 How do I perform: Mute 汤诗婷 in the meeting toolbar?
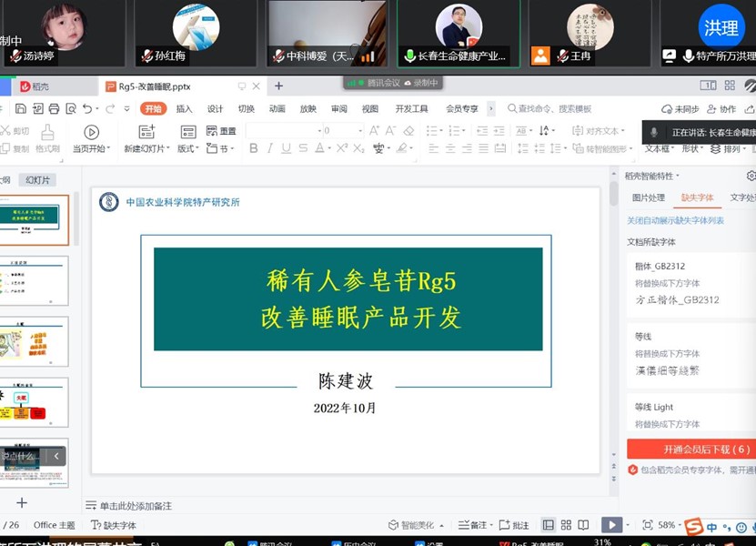point(15,56)
